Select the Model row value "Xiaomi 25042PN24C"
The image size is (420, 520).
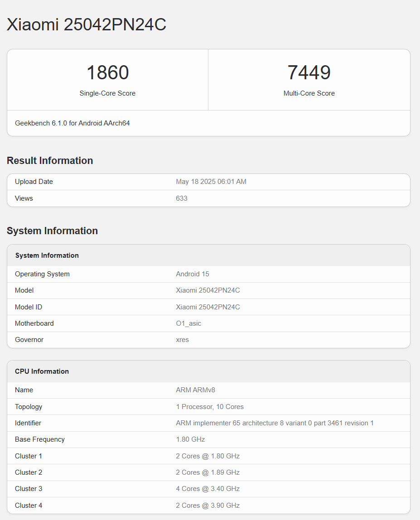208,290
